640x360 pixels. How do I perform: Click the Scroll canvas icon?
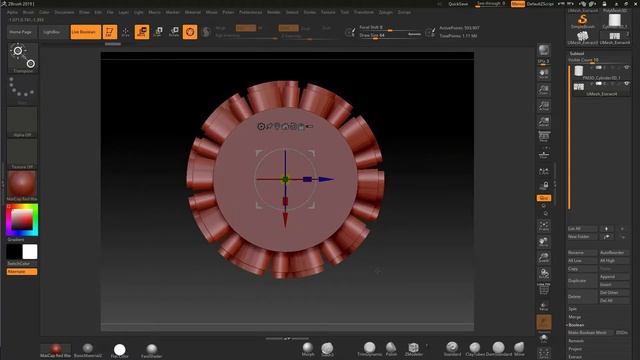[x=544, y=73]
